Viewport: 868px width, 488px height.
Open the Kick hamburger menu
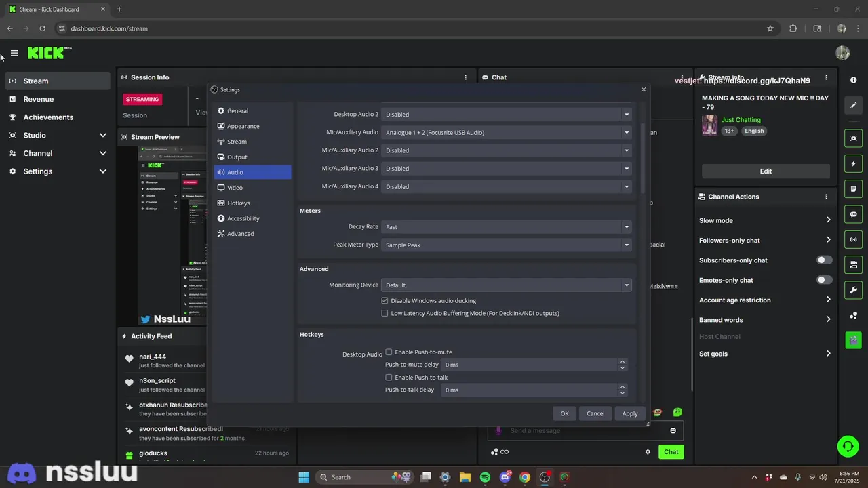click(x=14, y=53)
